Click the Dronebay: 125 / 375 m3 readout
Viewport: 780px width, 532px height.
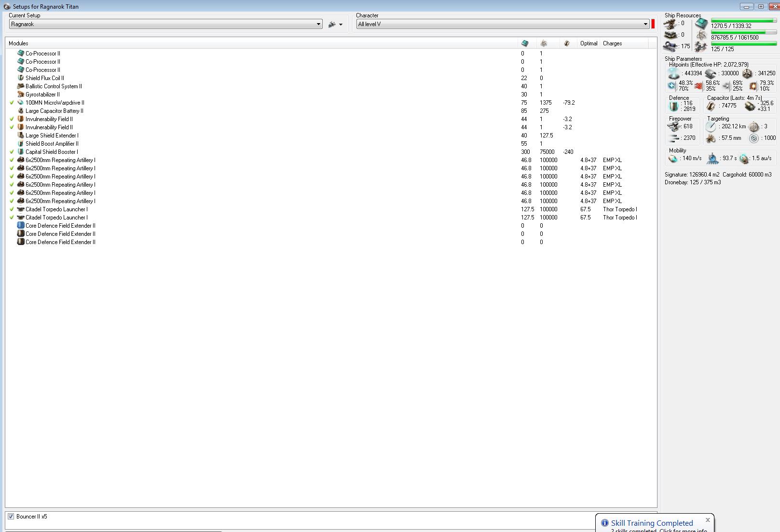click(693, 182)
